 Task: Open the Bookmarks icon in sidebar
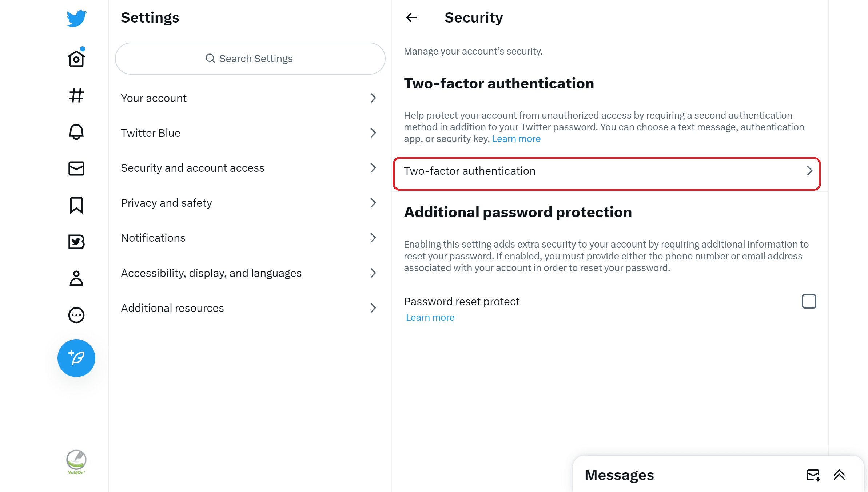[x=76, y=205]
